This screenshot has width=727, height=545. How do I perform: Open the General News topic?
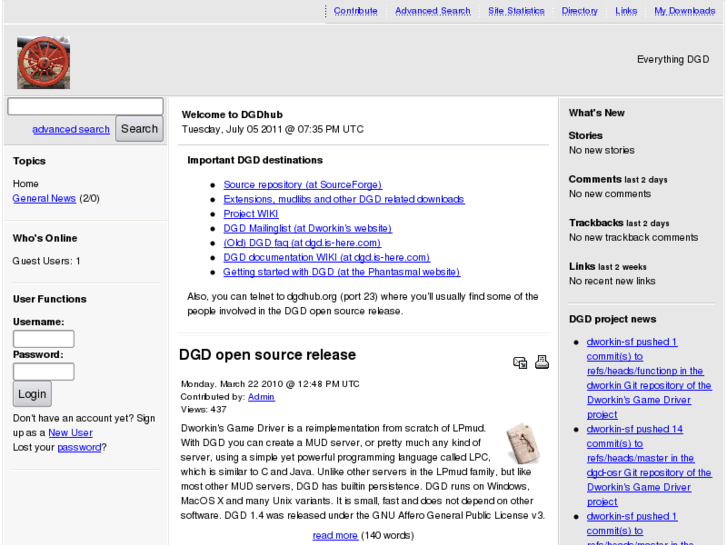click(x=44, y=199)
